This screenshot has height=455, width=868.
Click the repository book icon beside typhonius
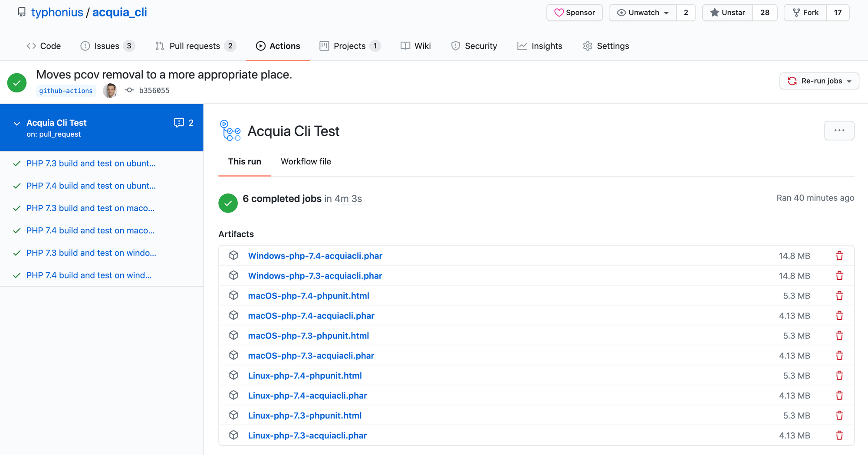pyautogui.click(x=21, y=12)
